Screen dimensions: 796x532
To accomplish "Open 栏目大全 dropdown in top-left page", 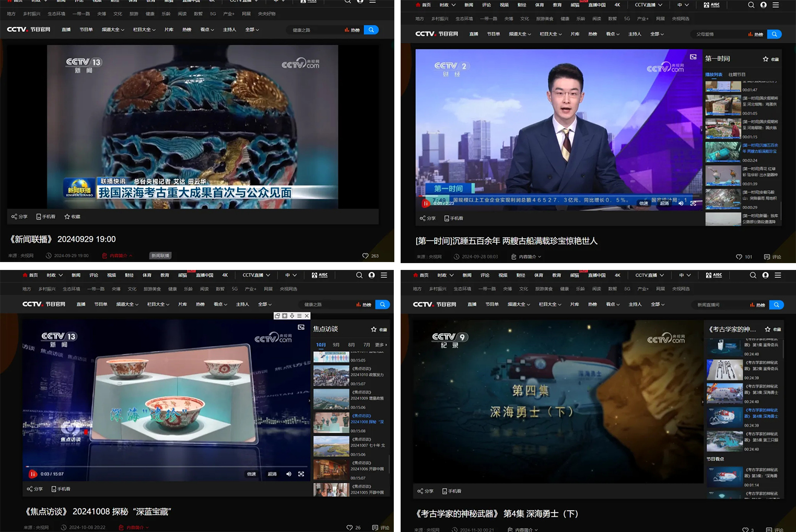I will (x=144, y=30).
